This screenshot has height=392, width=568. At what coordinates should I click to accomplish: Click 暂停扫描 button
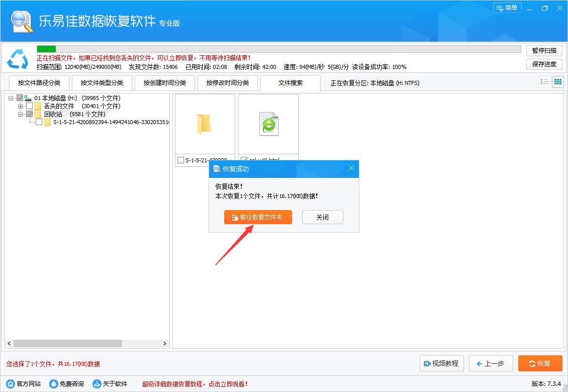point(544,50)
